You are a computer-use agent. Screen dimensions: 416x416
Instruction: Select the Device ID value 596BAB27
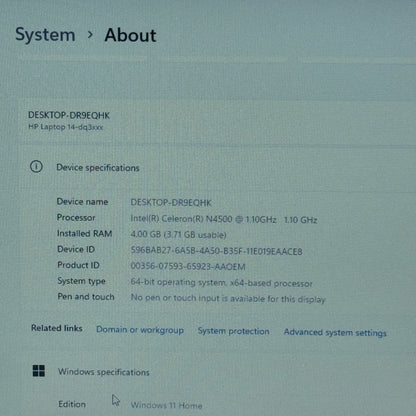217,251
